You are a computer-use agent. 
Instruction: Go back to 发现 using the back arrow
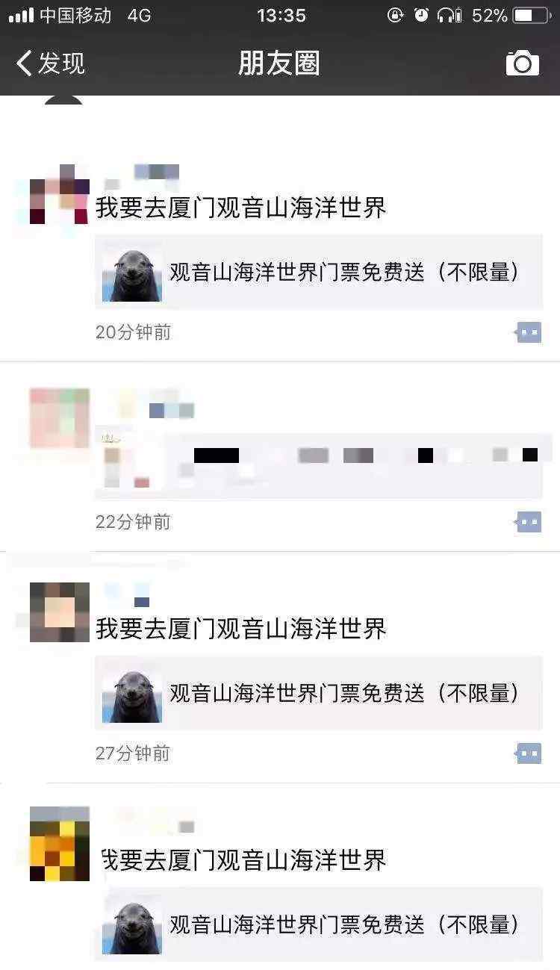(50, 63)
